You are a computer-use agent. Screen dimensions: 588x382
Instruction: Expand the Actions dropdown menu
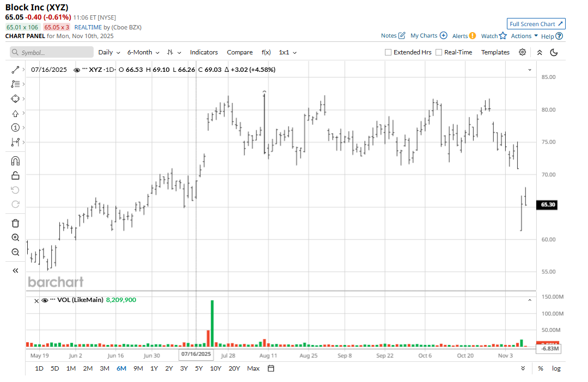tap(525, 36)
